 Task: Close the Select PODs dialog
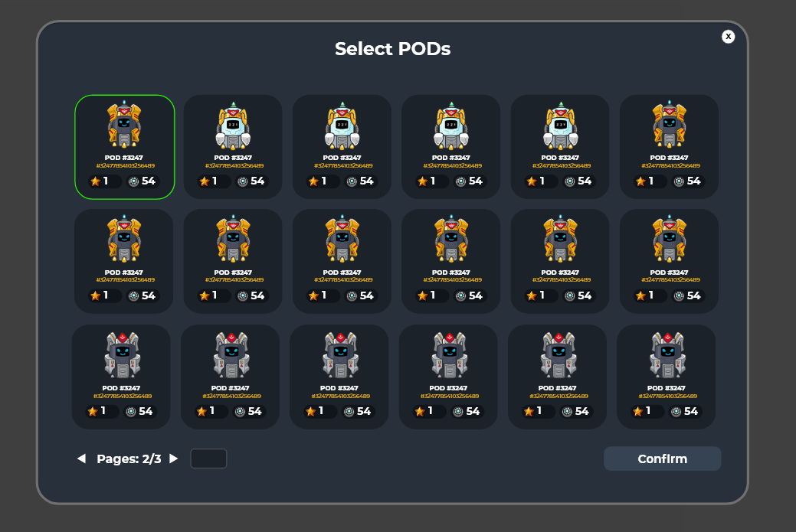pos(728,37)
